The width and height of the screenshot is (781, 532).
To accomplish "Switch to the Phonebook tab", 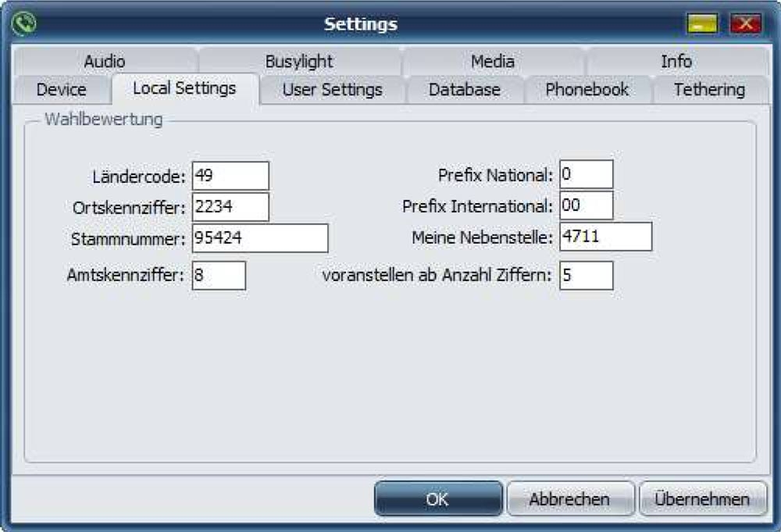I will (587, 89).
